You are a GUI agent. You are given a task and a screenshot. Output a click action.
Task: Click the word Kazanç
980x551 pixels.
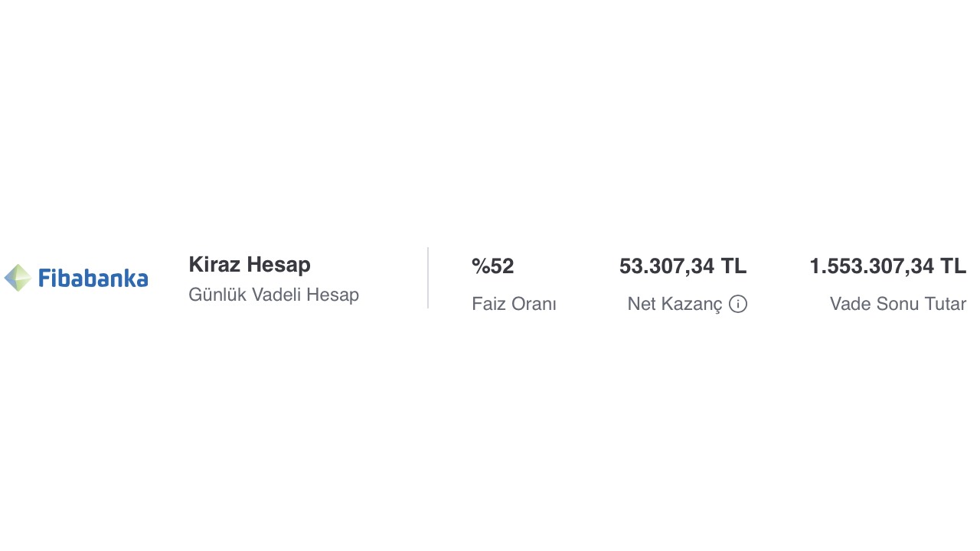693,305
